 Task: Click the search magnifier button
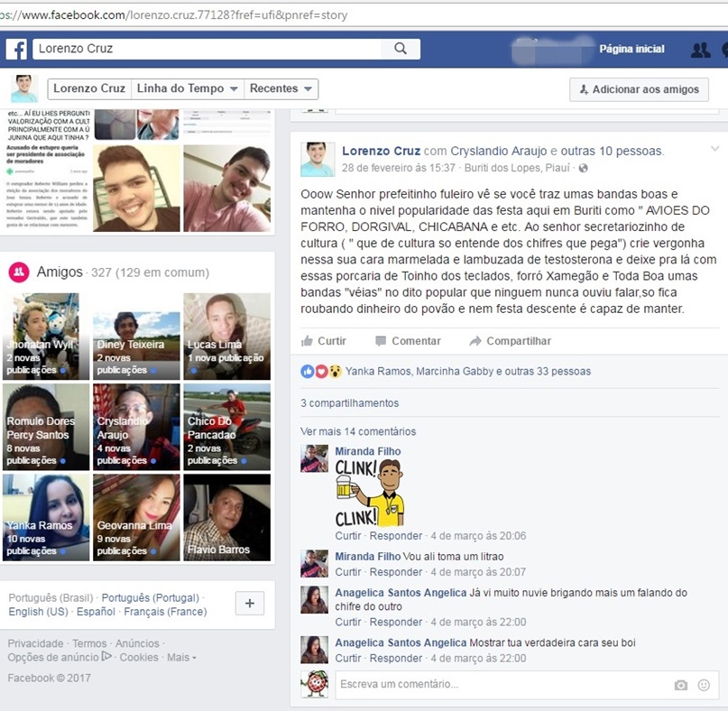click(x=401, y=49)
